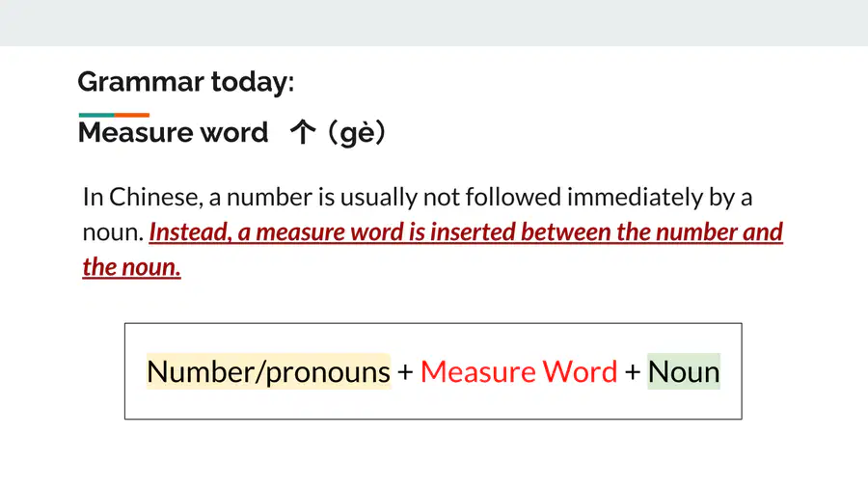The image size is (868, 488).
Task: Click the 个 character in the heading
Action: click(x=303, y=132)
